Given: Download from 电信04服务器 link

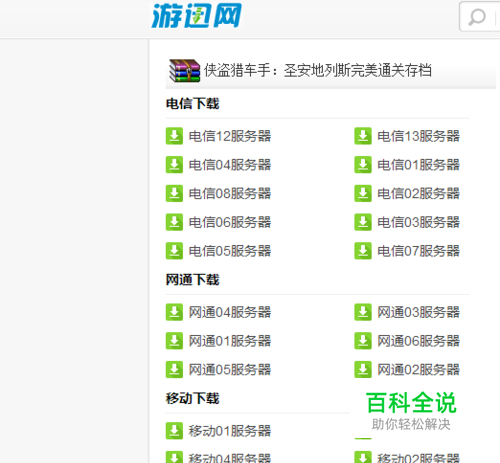Looking at the screenshot, I should 230,165.
